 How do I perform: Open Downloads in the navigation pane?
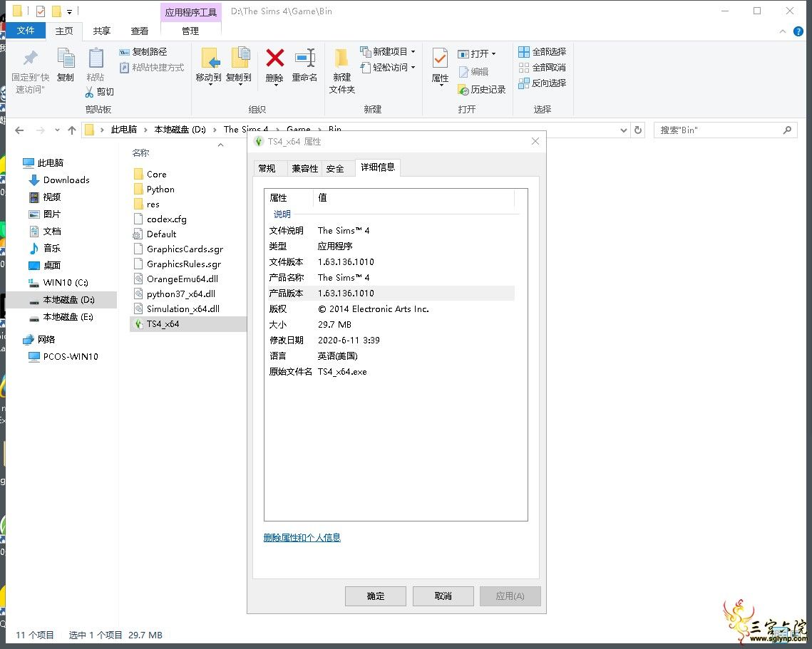tap(66, 180)
